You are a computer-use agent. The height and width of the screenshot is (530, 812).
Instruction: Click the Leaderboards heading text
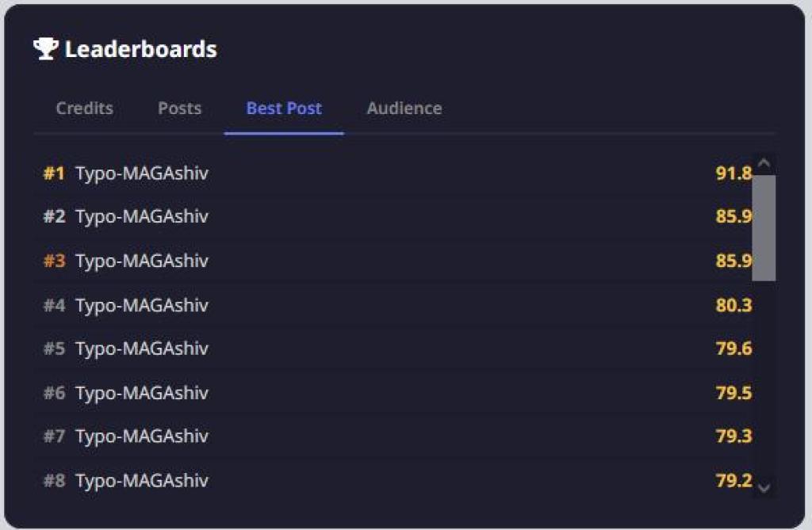[140, 49]
